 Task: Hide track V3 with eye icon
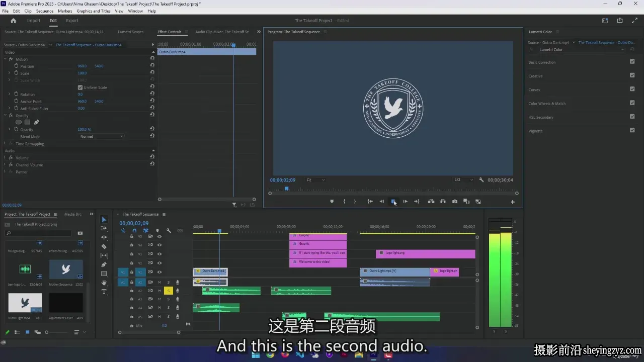point(159,254)
